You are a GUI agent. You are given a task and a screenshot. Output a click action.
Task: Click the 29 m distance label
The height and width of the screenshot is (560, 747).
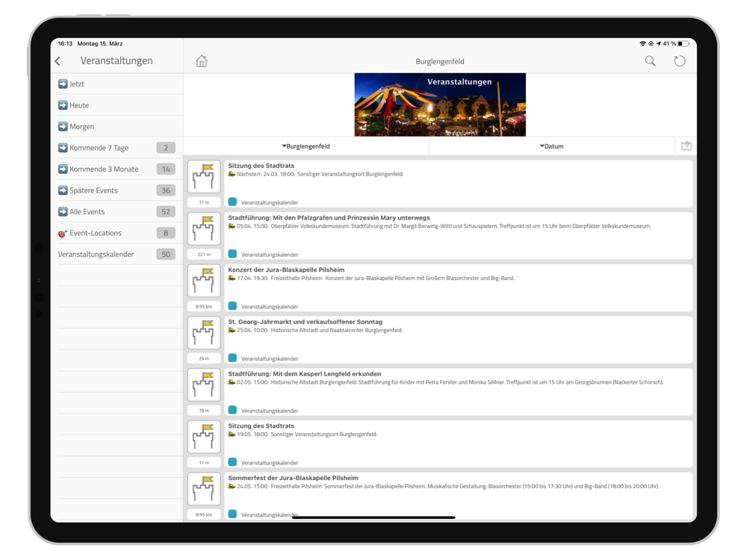pos(204,358)
